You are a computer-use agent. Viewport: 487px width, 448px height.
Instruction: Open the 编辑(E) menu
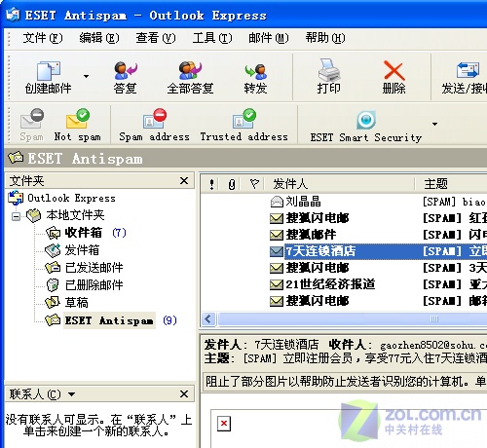[x=99, y=38]
